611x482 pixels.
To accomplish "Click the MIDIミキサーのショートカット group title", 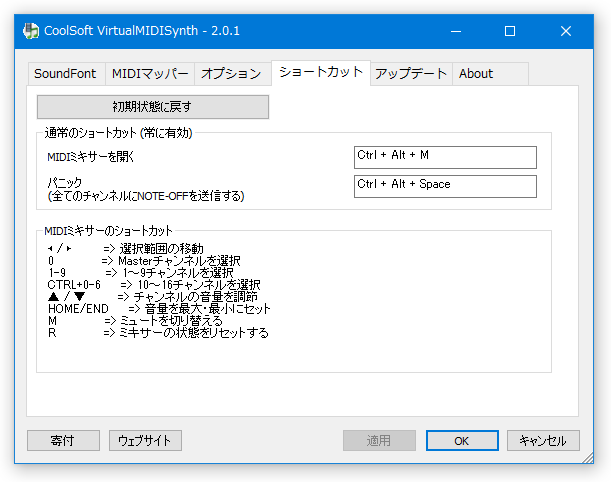I will (x=108, y=231).
